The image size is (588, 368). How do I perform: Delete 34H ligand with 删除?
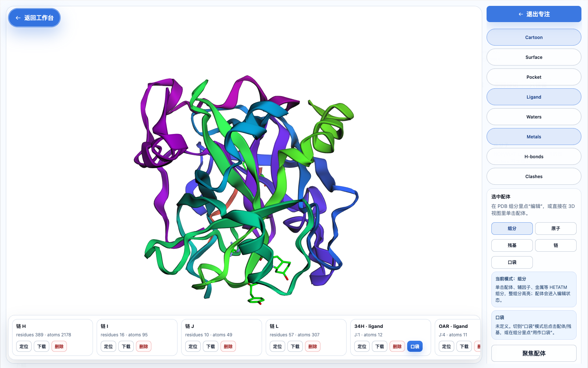pos(397,346)
